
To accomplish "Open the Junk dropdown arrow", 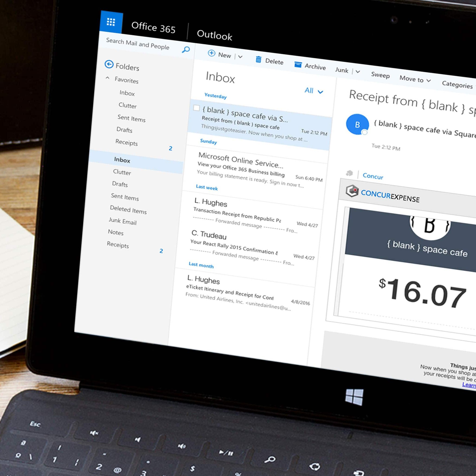I will [x=358, y=72].
